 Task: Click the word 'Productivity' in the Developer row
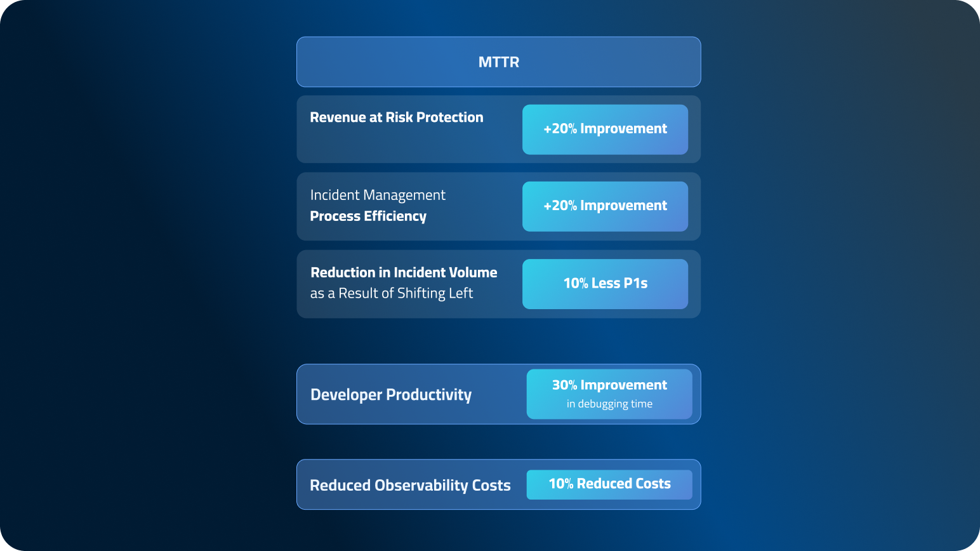pyautogui.click(x=429, y=395)
